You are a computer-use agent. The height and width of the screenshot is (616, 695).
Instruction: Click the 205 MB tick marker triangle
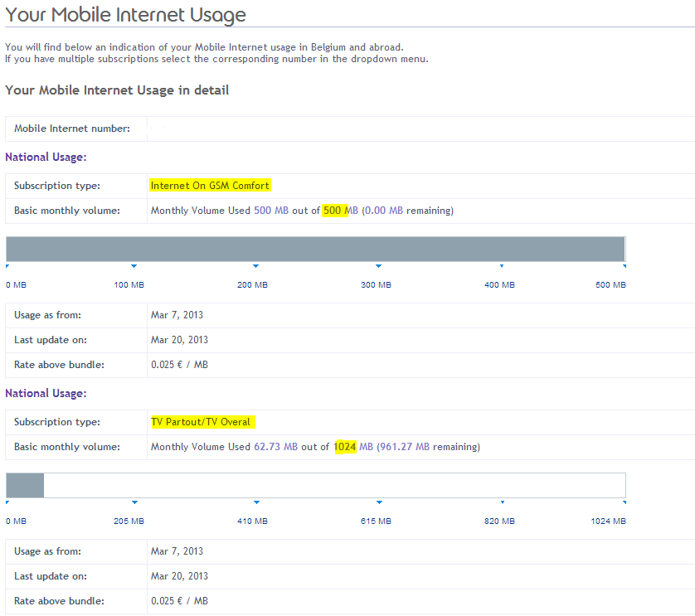(x=134, y=502)
